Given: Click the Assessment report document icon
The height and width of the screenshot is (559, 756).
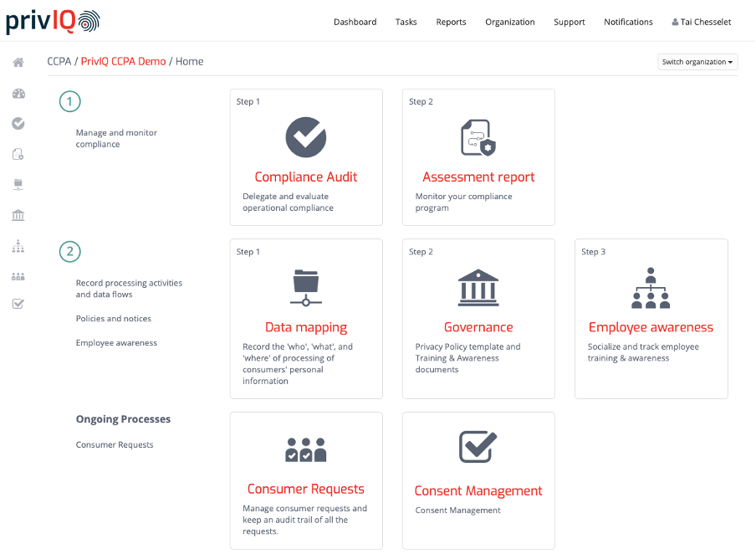Looking at the screenshot, I should click(x=478, y=137).
